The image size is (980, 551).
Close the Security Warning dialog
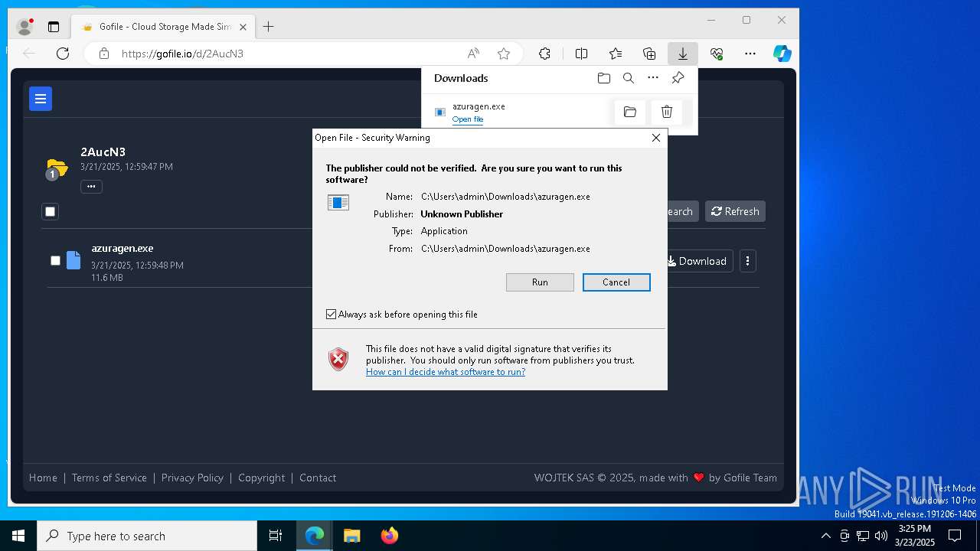(656, 138)
